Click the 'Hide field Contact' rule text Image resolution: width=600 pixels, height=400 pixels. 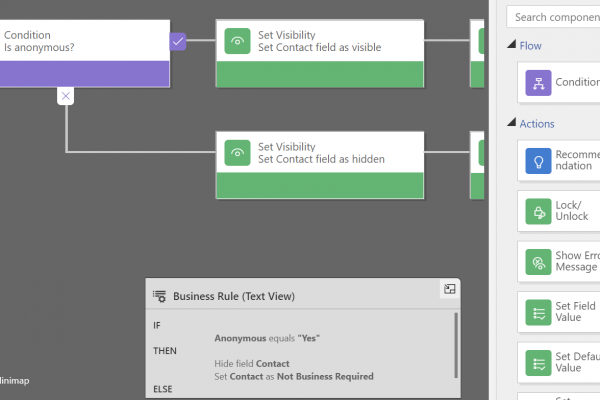click(252, 364)
